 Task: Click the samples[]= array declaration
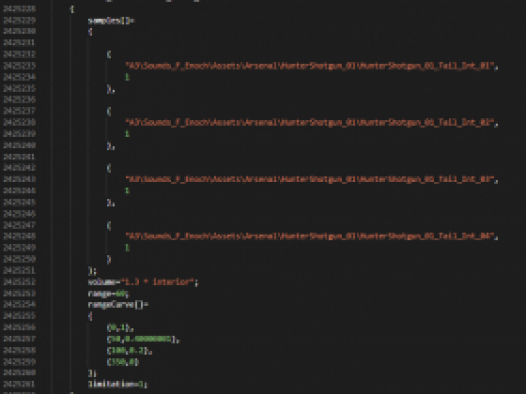[111, 20]
